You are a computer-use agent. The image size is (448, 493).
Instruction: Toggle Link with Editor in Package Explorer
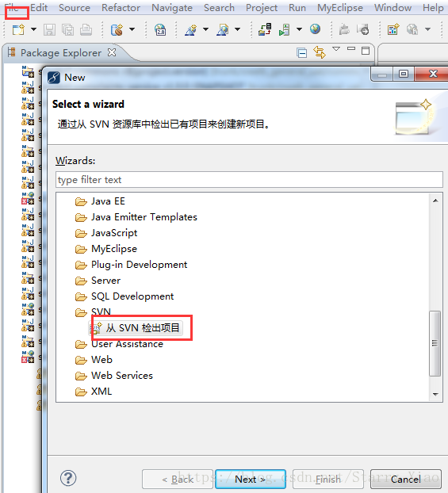[320, 52]
